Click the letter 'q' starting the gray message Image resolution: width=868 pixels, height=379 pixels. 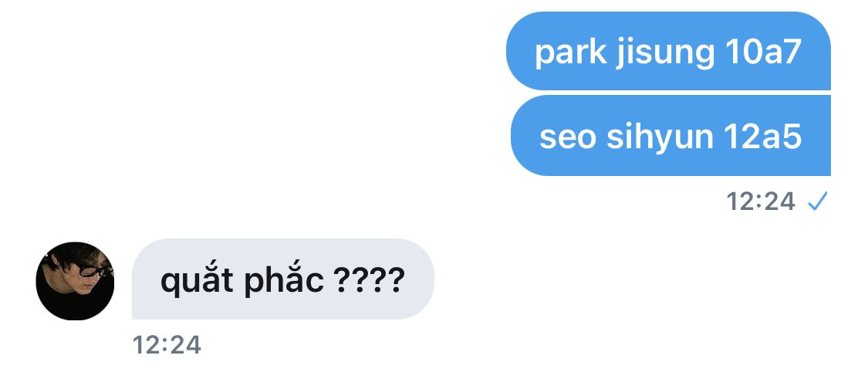pos(170,283)
